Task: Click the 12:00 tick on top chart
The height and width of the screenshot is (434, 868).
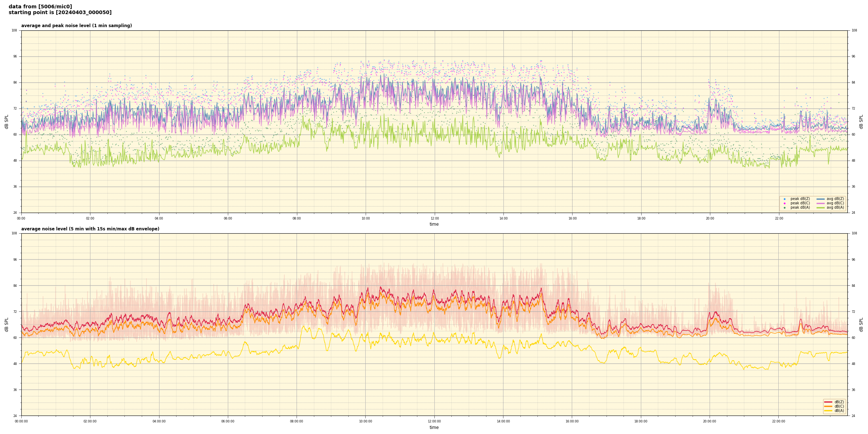Action: tap(434, 218)
